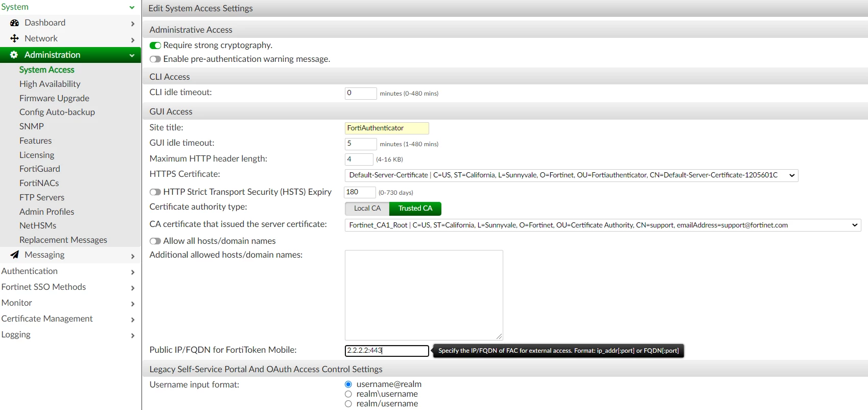The width and height of the screenshot is (868, 410).
Task: Go to Firmware Upgrade page
Action: (54, 98)
